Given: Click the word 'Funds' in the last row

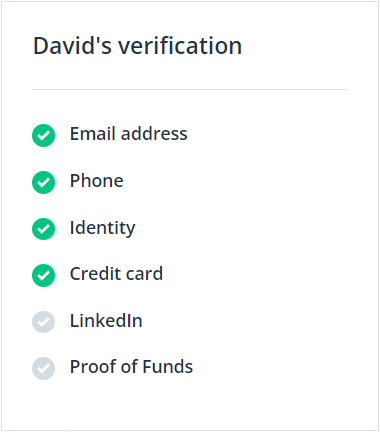Looking at the screenshot, I should pos(168,367).
